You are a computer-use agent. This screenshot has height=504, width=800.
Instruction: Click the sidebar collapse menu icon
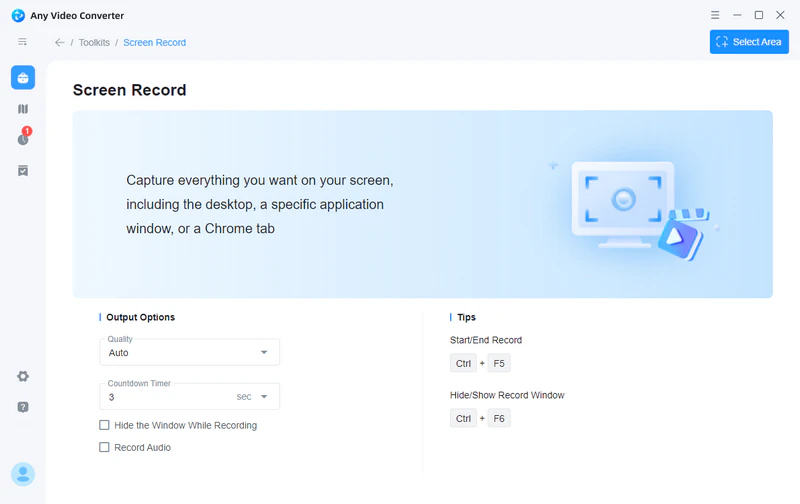coord(23,42)
